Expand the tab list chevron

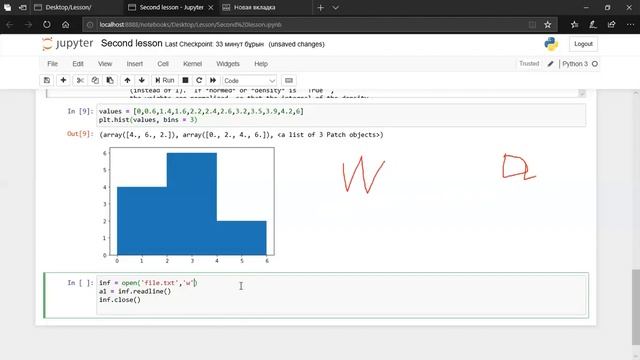click(336, 7)
